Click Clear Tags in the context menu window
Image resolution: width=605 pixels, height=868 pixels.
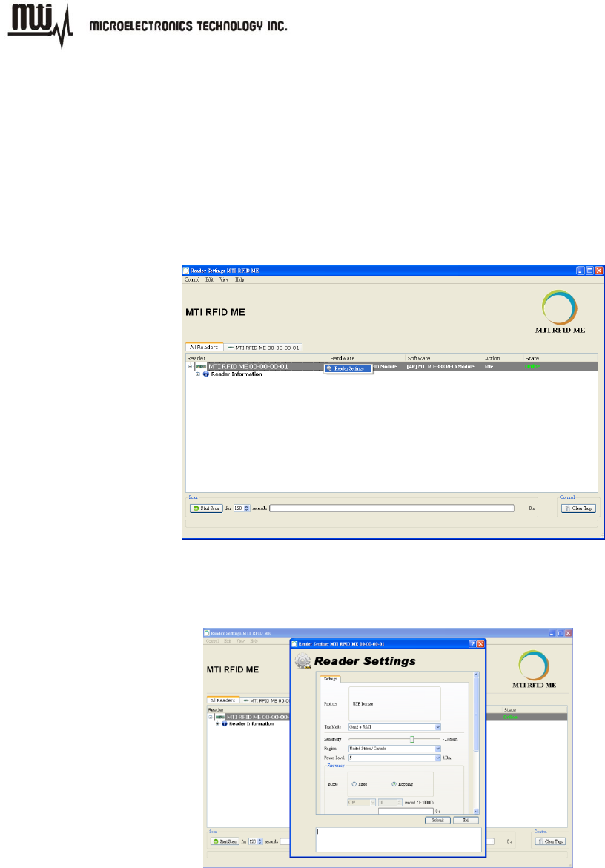coord(578,508)
